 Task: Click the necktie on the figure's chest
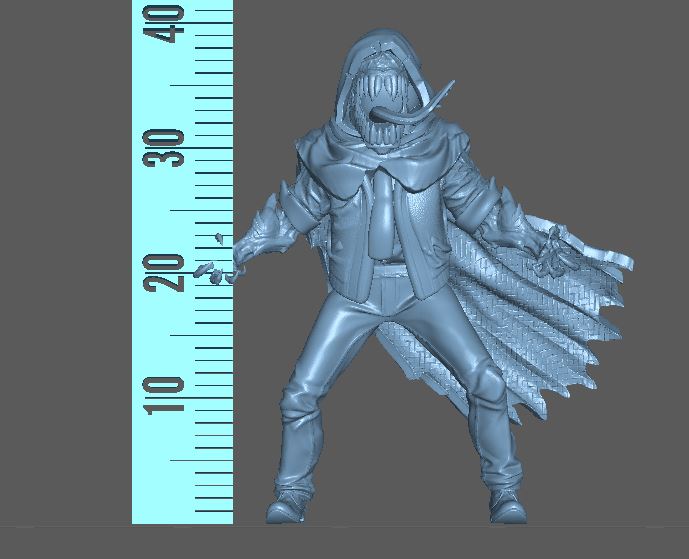point(380,215)
